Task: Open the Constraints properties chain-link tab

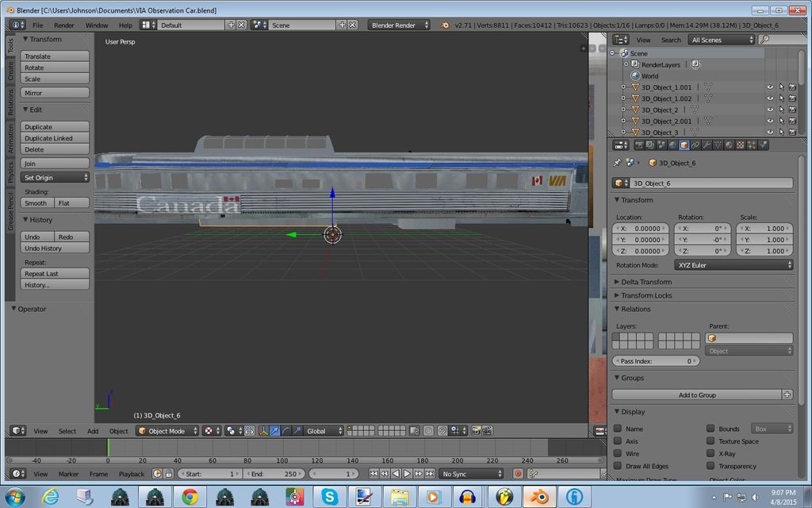Action: 696,146
